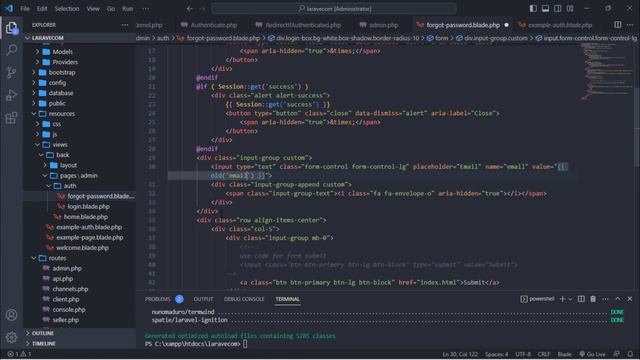Image resolution: width=640 pixels, height=360 pixels.
Task: Toggle the primary side bar layout icon
Action: pos(533,9)
